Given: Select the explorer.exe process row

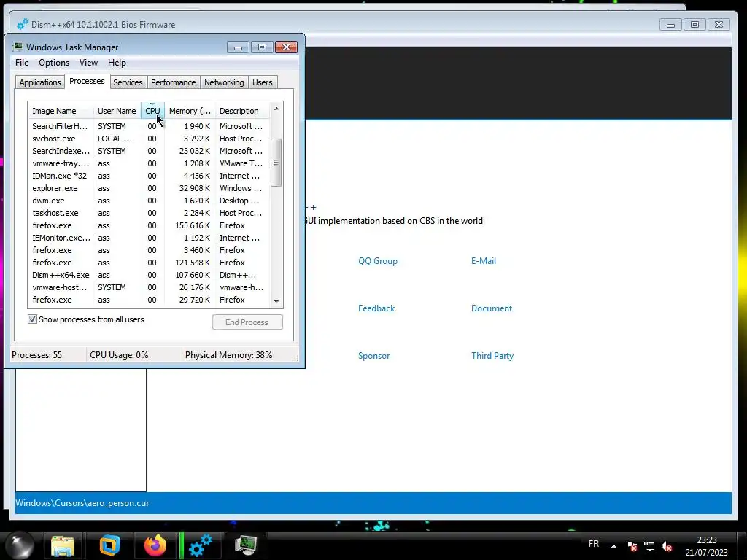Looking at the screenshot, I should pos(149,188).
